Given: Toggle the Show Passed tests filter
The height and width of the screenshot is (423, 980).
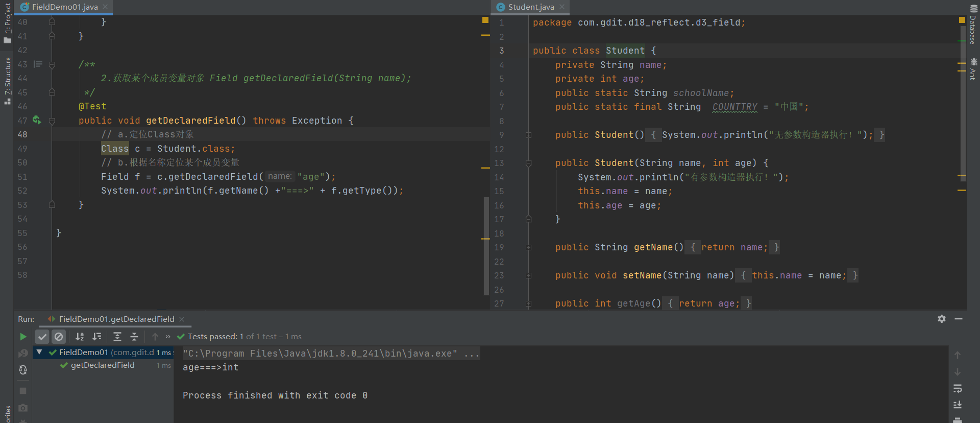Looking at the screenshot, I should point(42,337).
